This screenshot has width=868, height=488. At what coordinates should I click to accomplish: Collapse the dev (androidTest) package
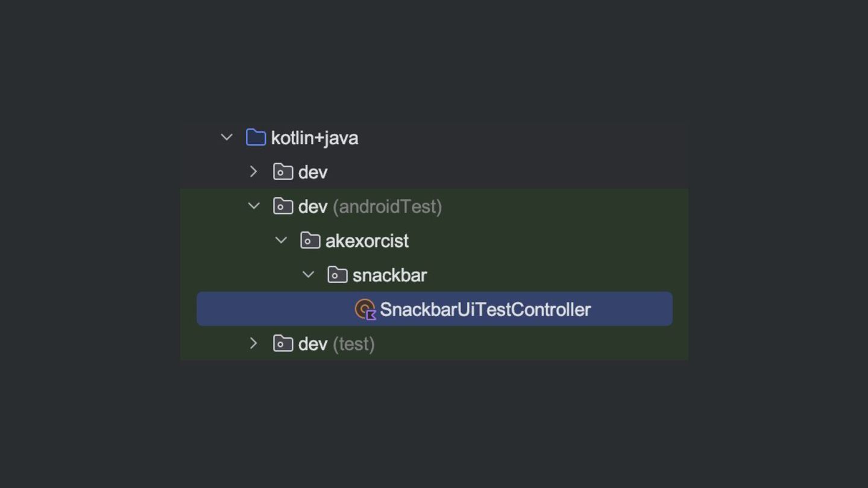pyautogui.click(x=254, y=206)
